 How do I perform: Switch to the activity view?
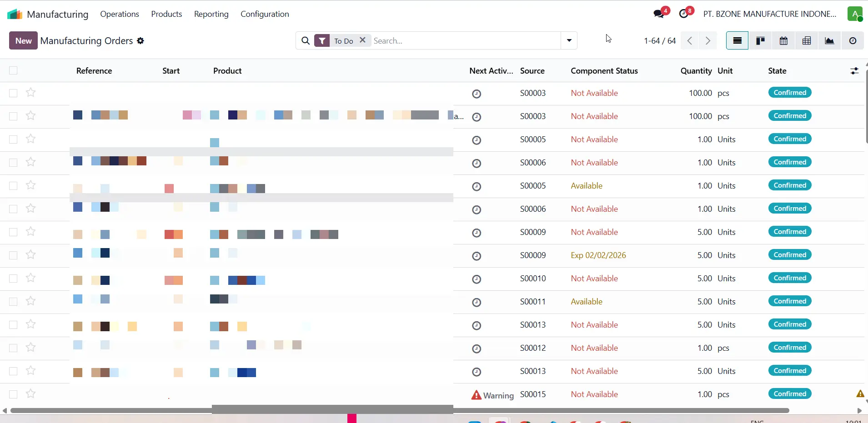click(853, 41)
